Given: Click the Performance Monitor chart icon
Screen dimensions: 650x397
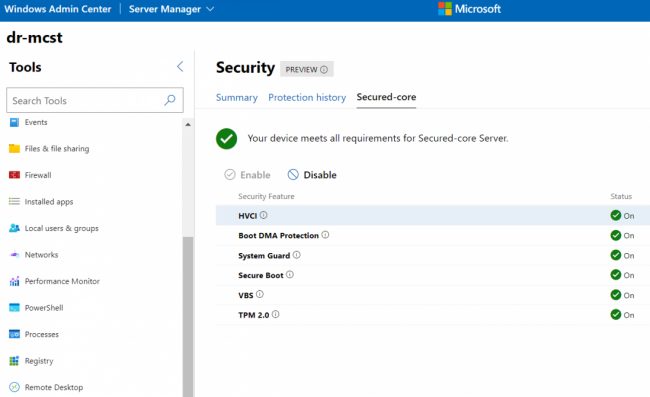Looking at the screenshot, I should (x=14, y=281).
